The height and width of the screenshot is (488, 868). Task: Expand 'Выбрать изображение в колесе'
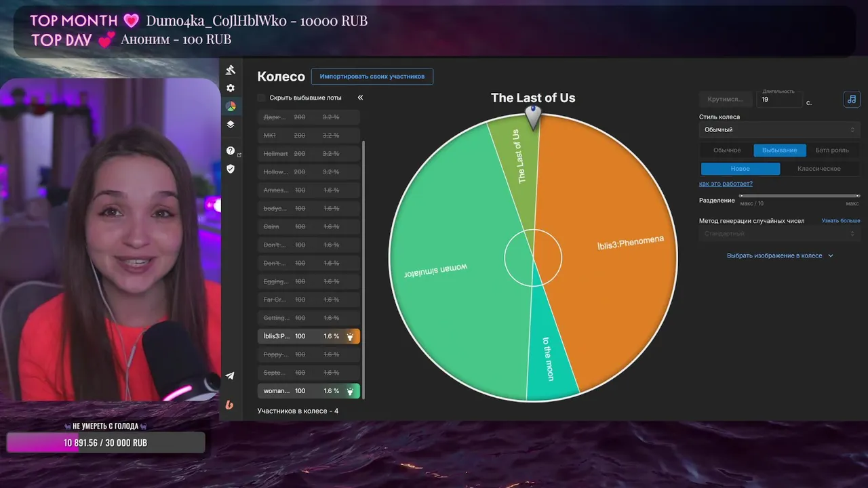780,256
